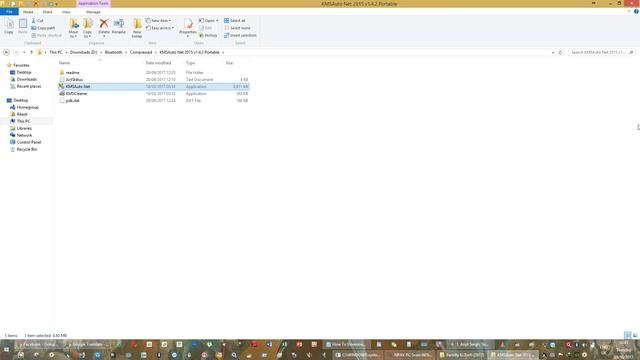
Task: Switch to the Share ribbon tab
Action: (47, 12)
